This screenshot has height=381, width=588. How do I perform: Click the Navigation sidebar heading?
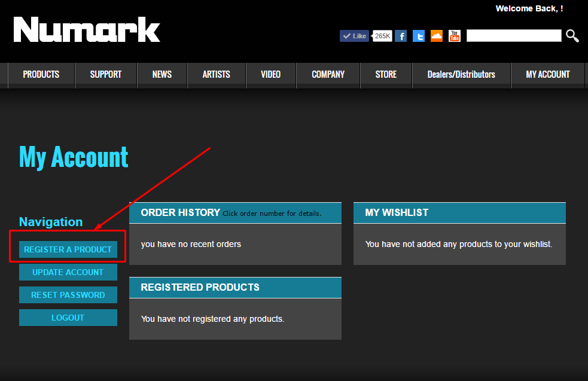click(51, 222)
